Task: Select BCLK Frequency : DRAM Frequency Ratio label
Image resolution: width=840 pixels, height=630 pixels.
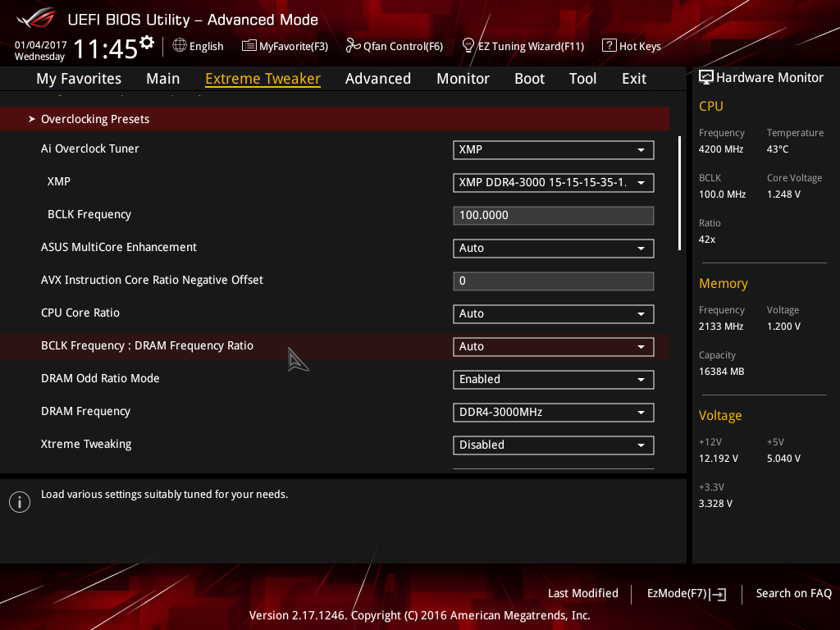Action: pos(148,346)
